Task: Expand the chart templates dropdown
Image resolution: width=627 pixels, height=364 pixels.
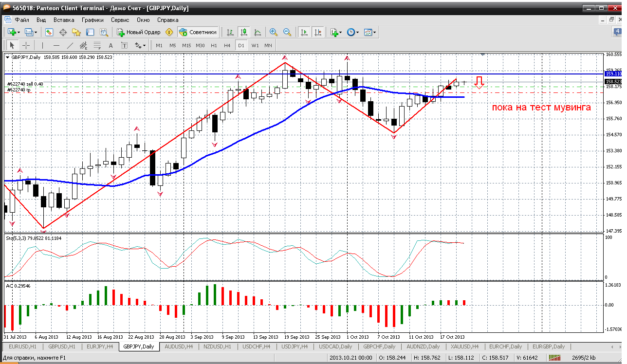Action: (x=375, y=32)
